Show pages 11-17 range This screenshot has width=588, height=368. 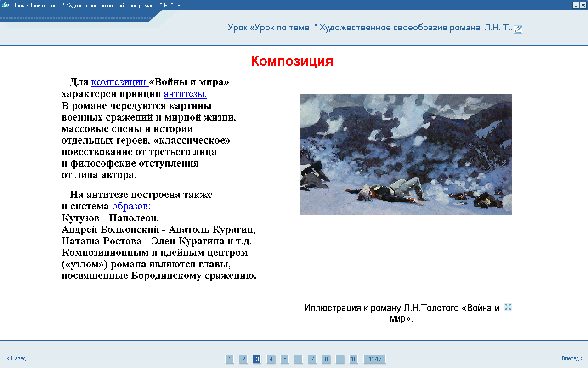point(375,359)
